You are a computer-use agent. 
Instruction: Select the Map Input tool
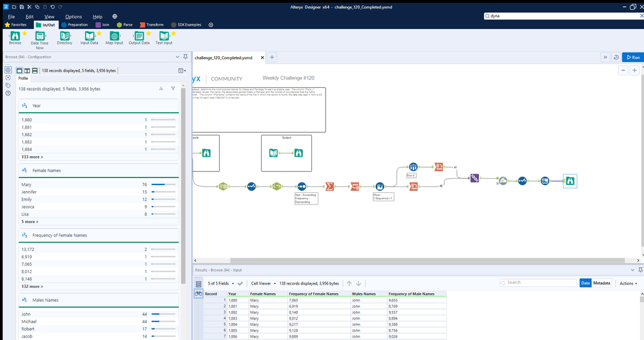pos(114,36)
